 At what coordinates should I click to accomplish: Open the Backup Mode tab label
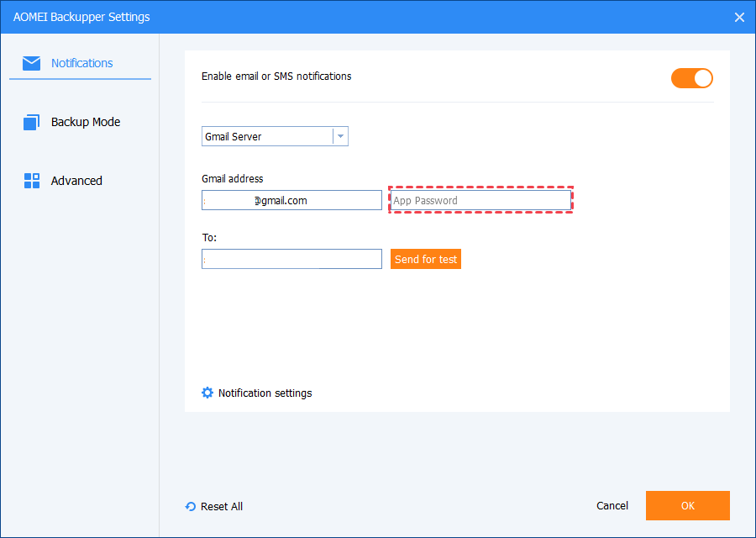(x=86, y=122)
